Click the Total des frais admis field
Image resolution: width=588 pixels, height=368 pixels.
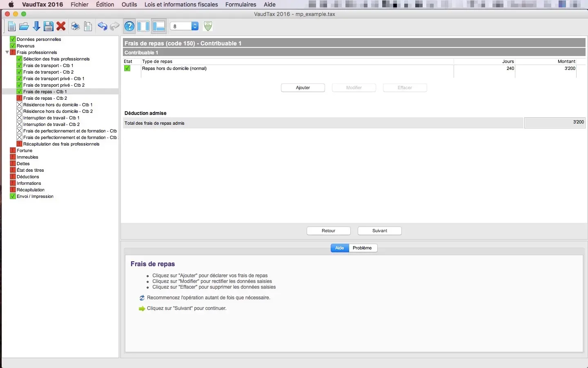pos(555,123)
